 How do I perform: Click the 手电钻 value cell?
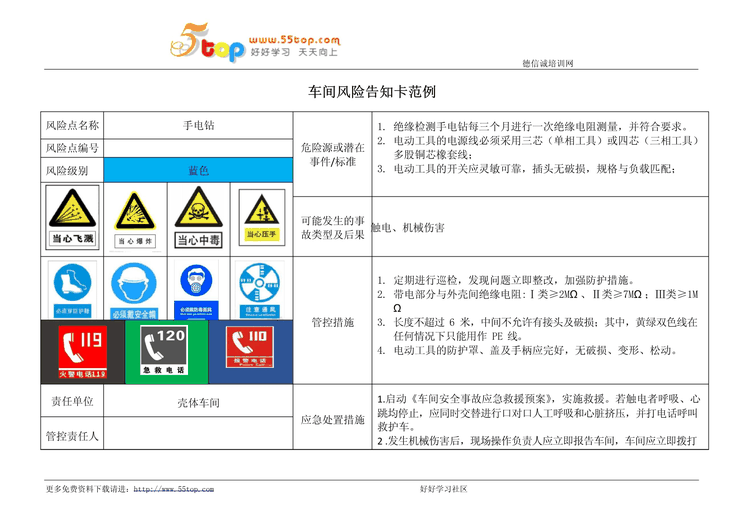(x=198, y=125)
